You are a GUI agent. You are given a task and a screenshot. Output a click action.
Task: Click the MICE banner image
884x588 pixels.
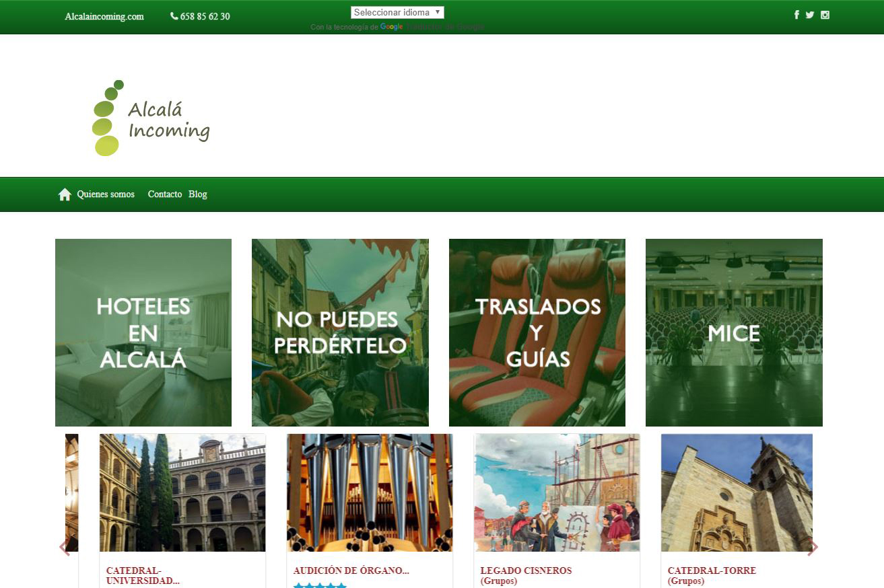tap(734, 332)
